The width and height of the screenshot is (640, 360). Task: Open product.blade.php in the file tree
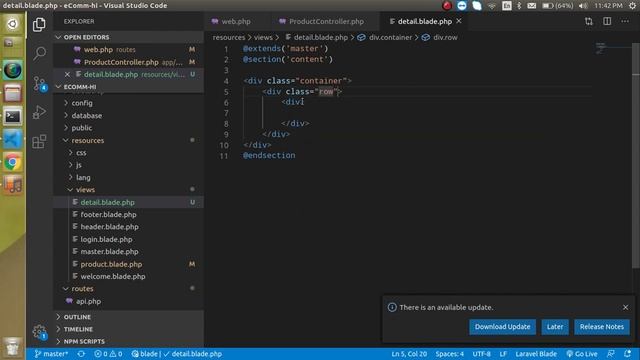click(129, 264)
